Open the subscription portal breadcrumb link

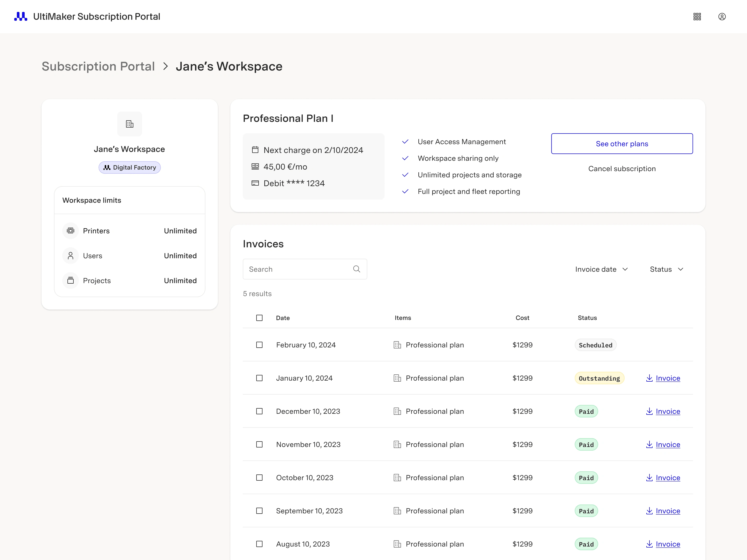(x=98, y=66)
